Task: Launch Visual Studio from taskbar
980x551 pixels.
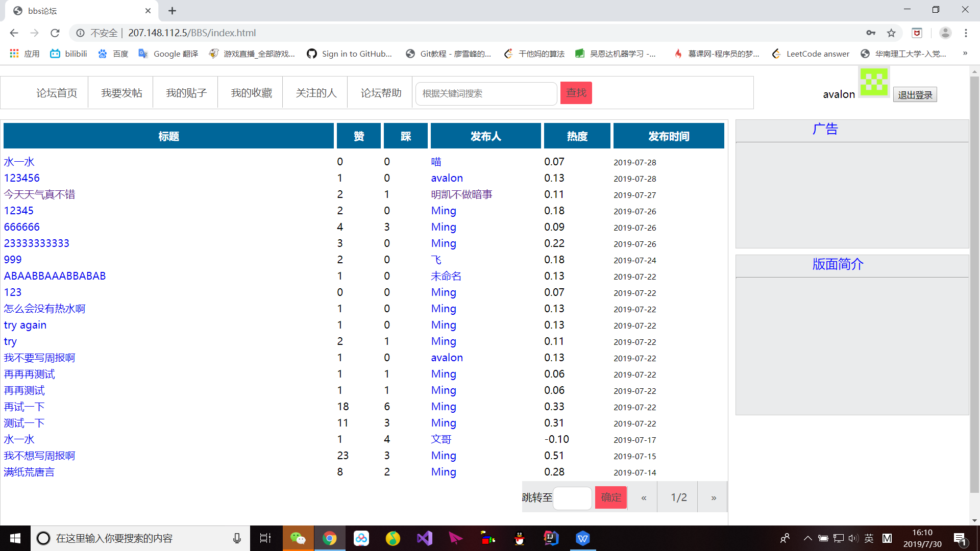Action: coord(425,538)
